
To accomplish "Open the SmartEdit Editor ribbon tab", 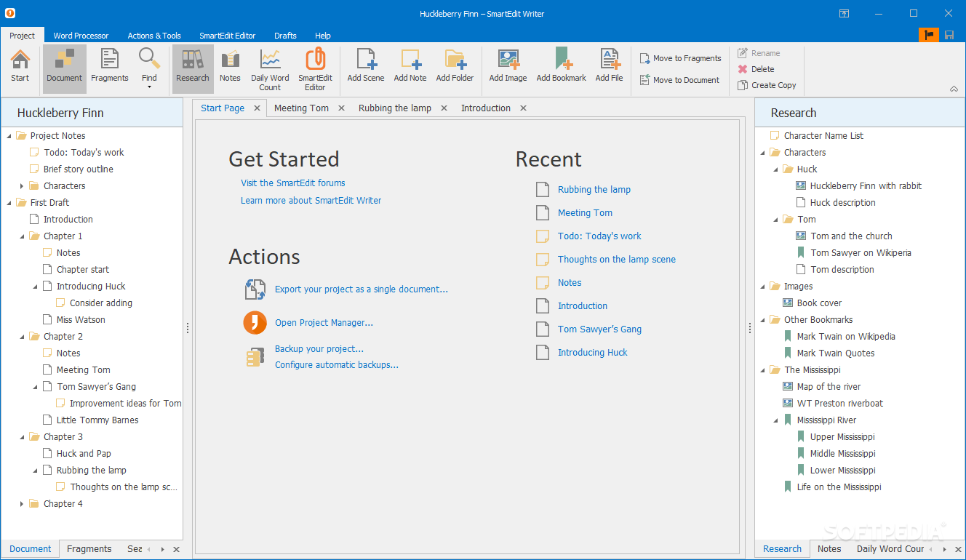I will [x=228, y=36].
